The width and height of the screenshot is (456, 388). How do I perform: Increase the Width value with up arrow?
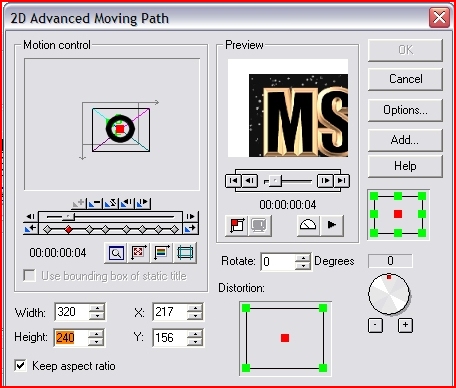point(97,308)
